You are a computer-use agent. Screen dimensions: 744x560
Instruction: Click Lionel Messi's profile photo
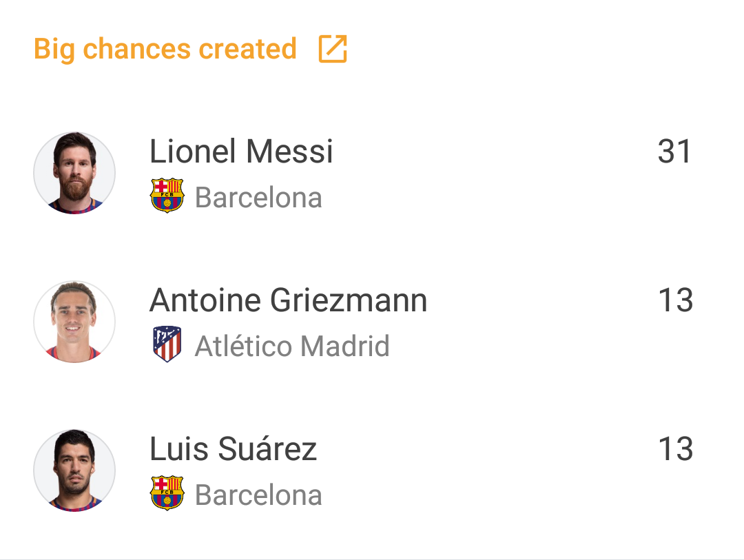point(74,173)
